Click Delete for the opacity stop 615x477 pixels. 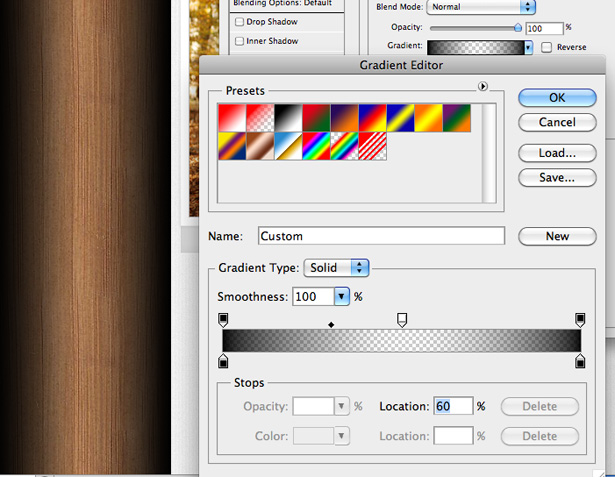point(540,406)
